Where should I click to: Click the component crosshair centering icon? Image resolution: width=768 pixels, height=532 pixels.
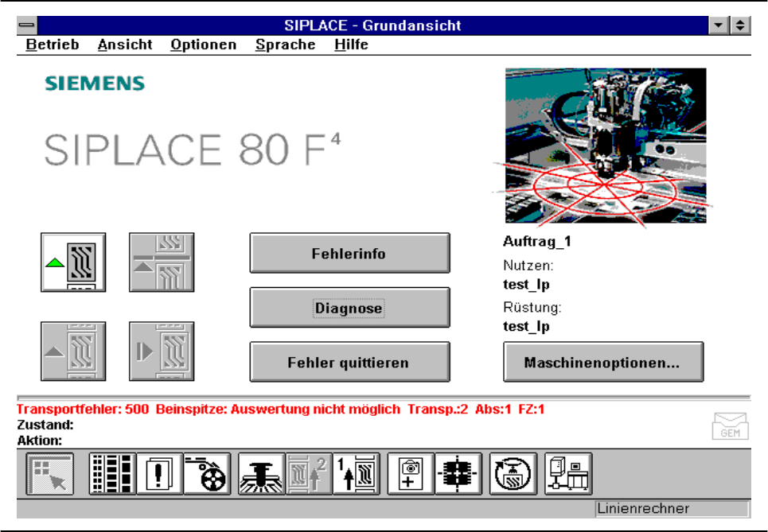458,474
